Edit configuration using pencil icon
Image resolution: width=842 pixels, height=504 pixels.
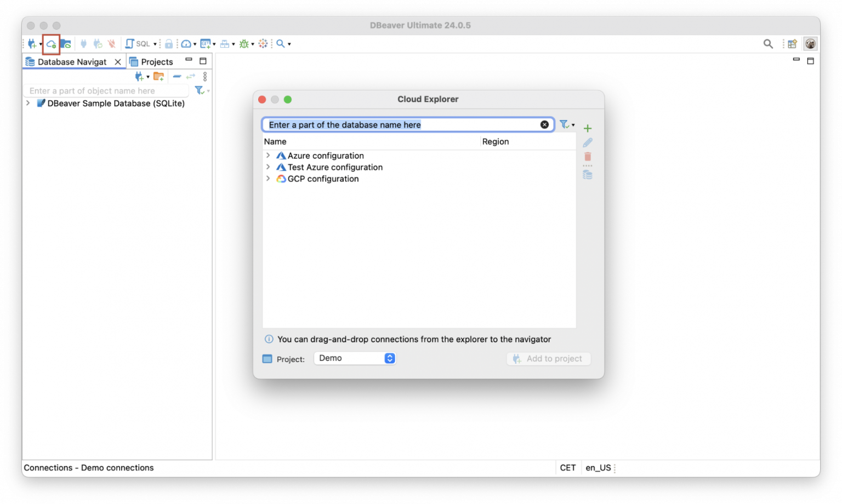pos(587,142)
